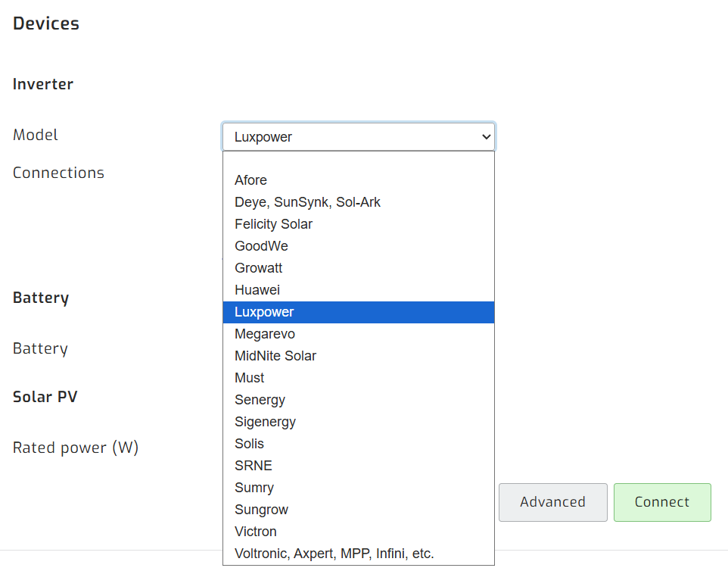This screenshot has width=728, height=571.
Task: Select the Huawei option
Action: tap(257, 290)
